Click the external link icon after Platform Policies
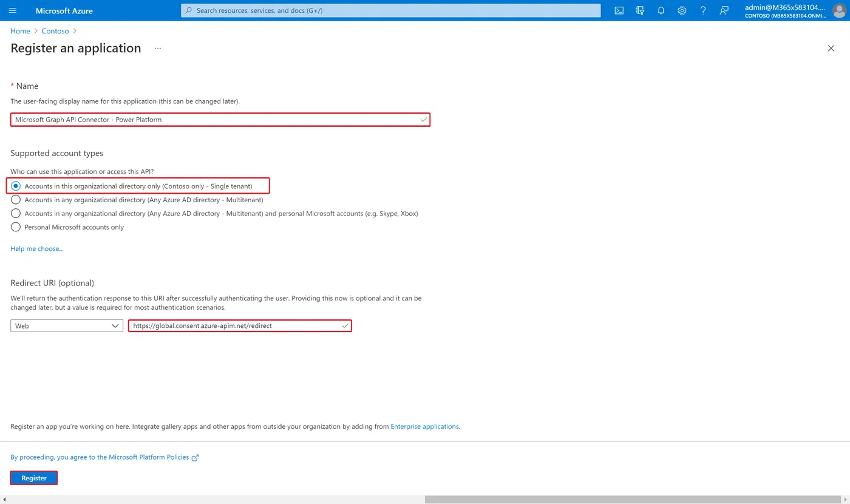 pyautogui.click(x=195, y=458)
